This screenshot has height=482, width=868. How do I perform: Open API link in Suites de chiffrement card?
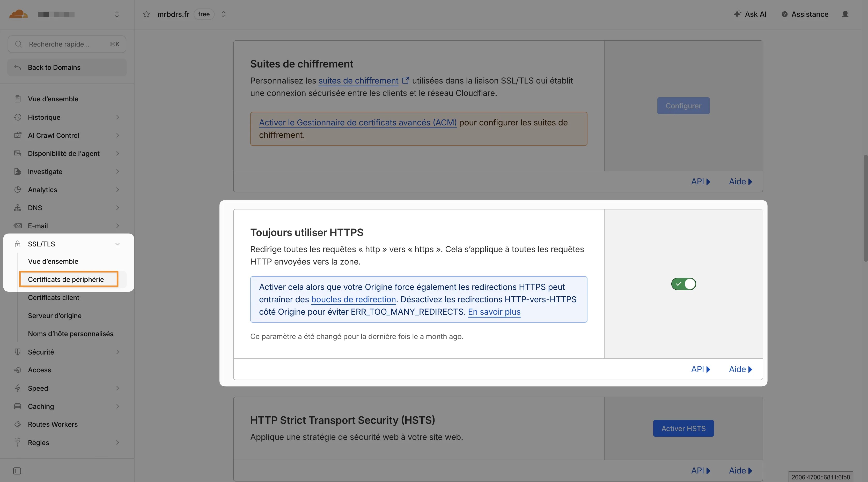coord(700,182)
